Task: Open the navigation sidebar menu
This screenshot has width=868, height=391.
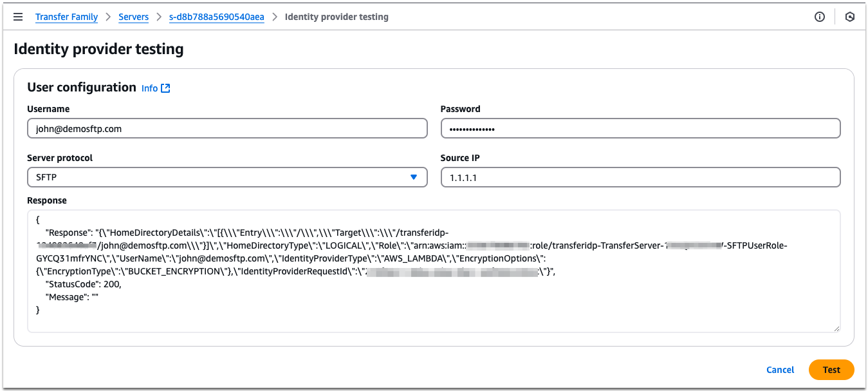Action: tap(18, 17)
